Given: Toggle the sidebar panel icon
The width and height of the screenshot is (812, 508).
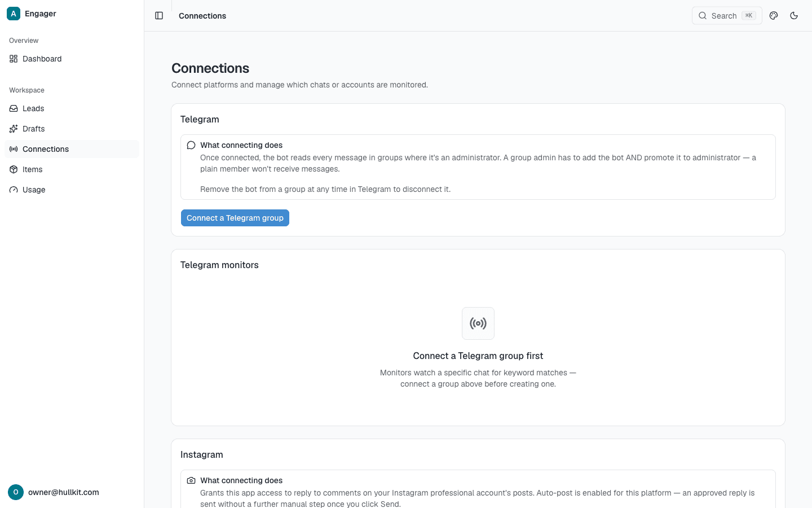Looking at the screenshot, I should click(159, 16).
